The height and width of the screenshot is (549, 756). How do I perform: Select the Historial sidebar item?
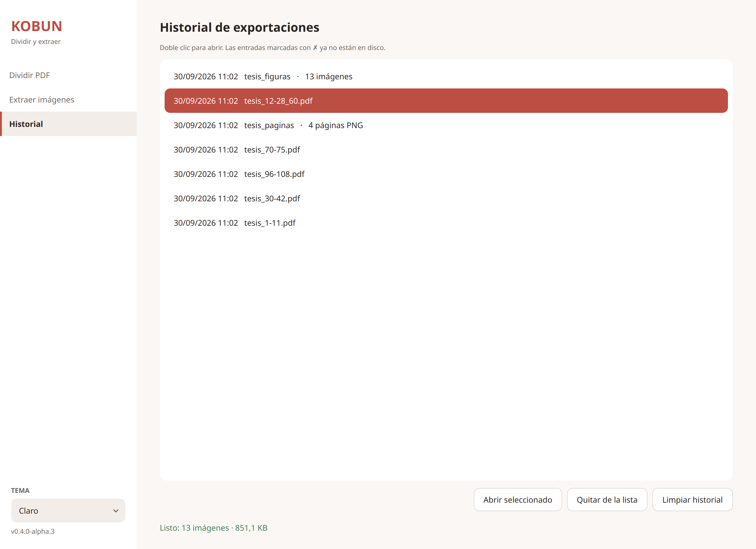[68, 124]
